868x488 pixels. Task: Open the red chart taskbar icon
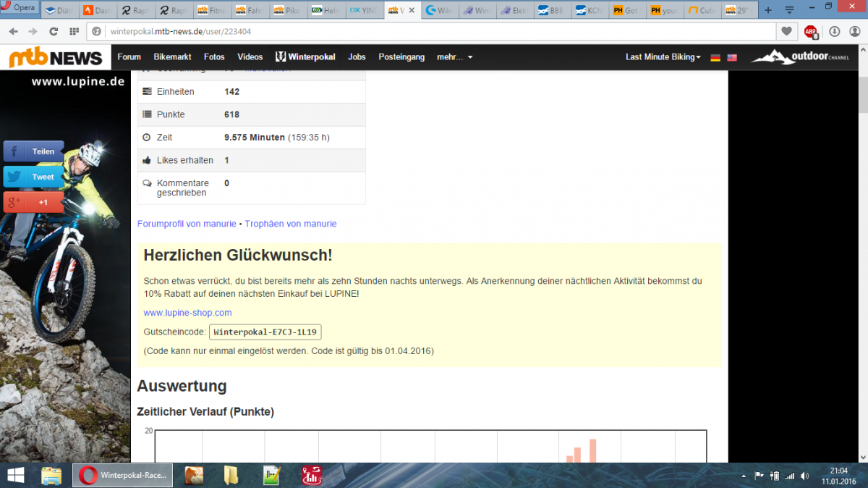coord(312,475)
